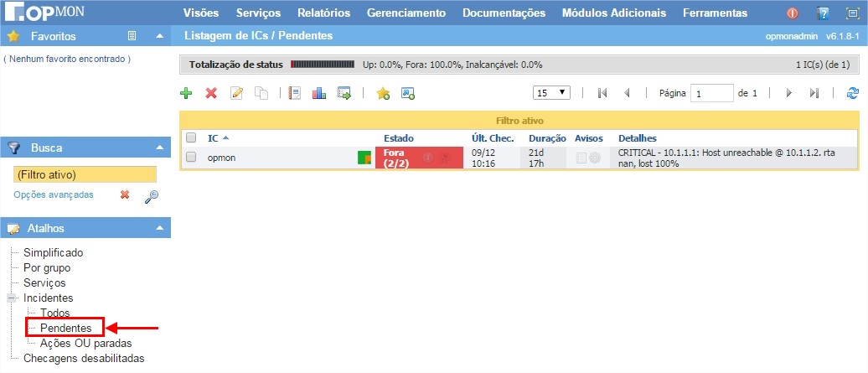Click the refresh list icon
The height and width of the screenshot is (373, 868).
click(853, 93)
